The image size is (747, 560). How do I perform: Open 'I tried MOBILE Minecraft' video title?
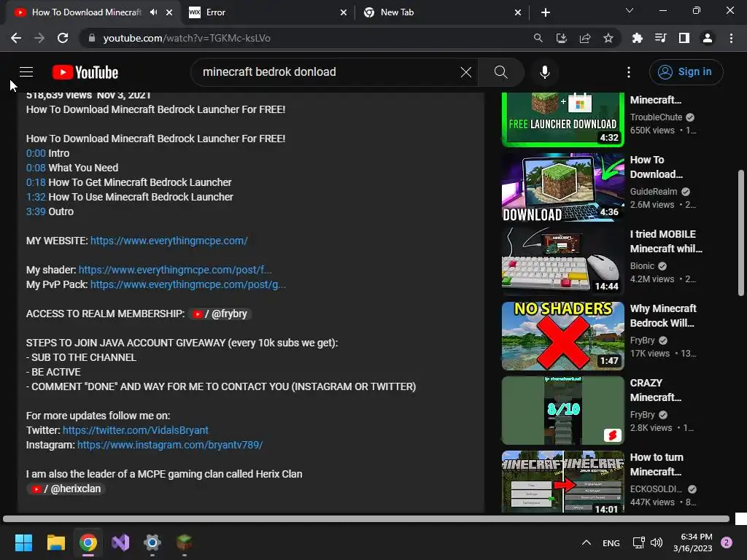[x=666, y=241]
